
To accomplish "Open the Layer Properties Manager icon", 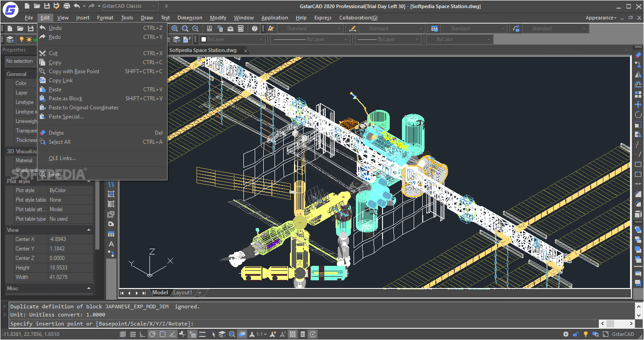I will pos(9,39).
